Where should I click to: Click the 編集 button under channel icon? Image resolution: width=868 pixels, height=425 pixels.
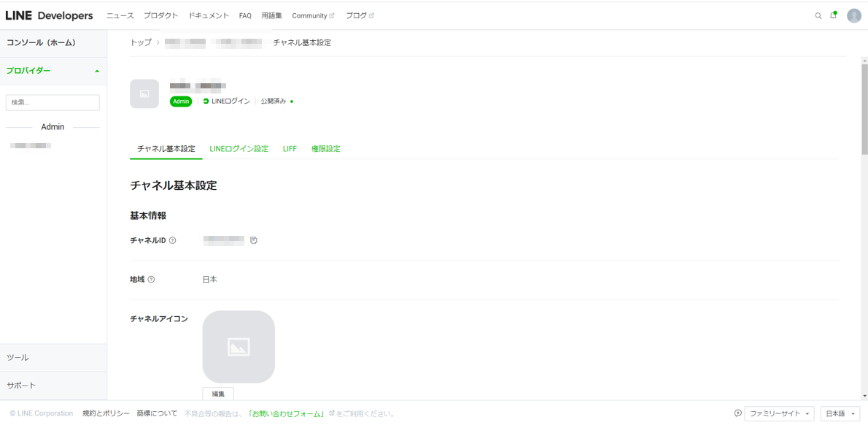click(218, 394)
